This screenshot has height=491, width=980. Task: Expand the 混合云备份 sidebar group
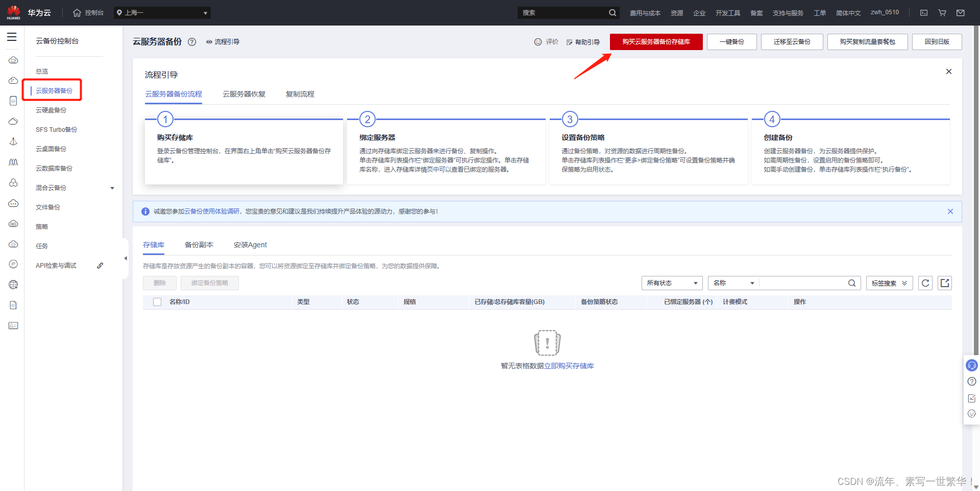tap(74, 188)
